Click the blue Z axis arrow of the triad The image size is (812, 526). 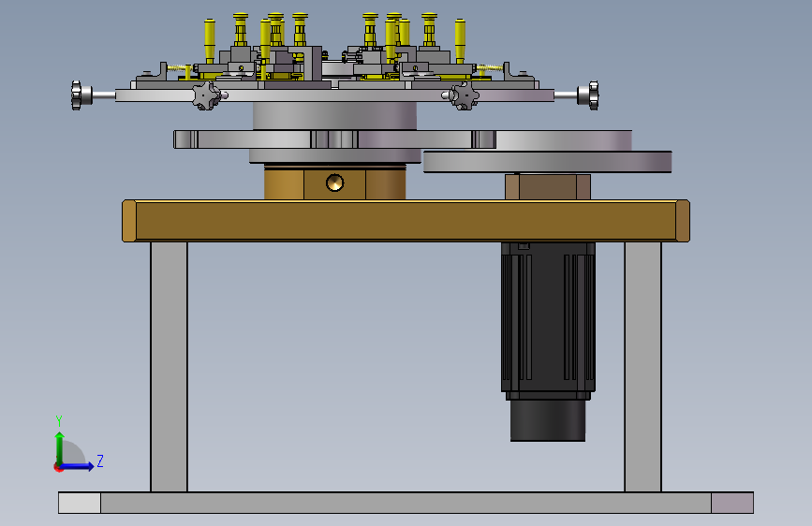(x=78, y=466)
